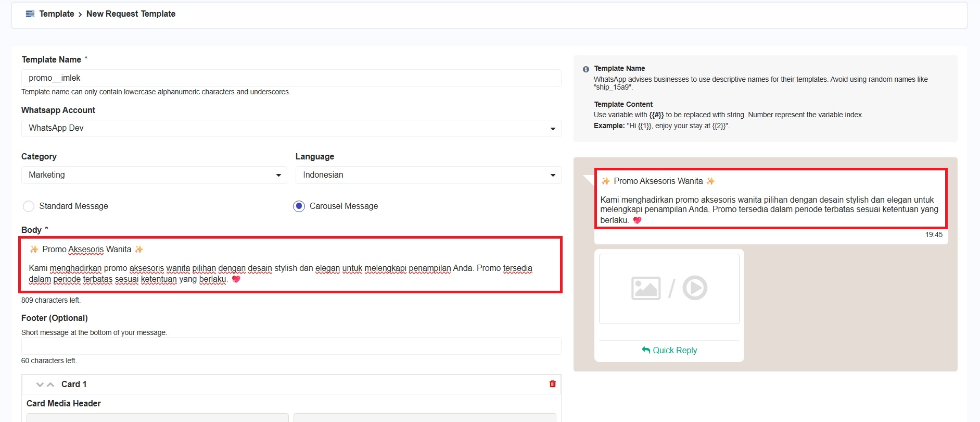The width and height of the screenshot is (980, 422).
Task: Click the Quick Reply arrow icon in the preview
Action: tap(646, 350)
